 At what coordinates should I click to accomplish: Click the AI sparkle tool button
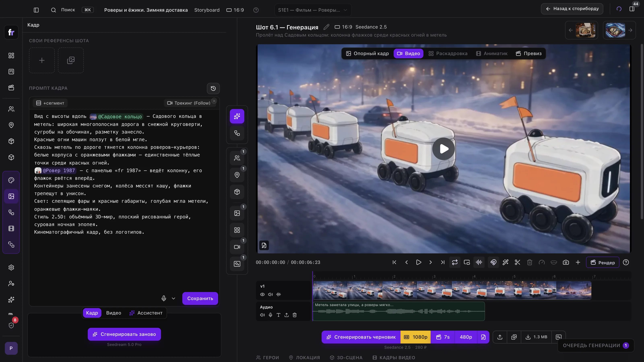click(x=237, y=116)
